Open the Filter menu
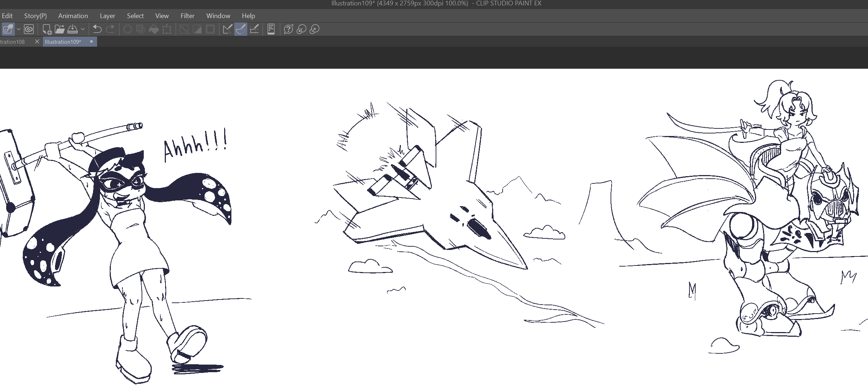Screen dimensions: 868x391 (x=187, y=16)
